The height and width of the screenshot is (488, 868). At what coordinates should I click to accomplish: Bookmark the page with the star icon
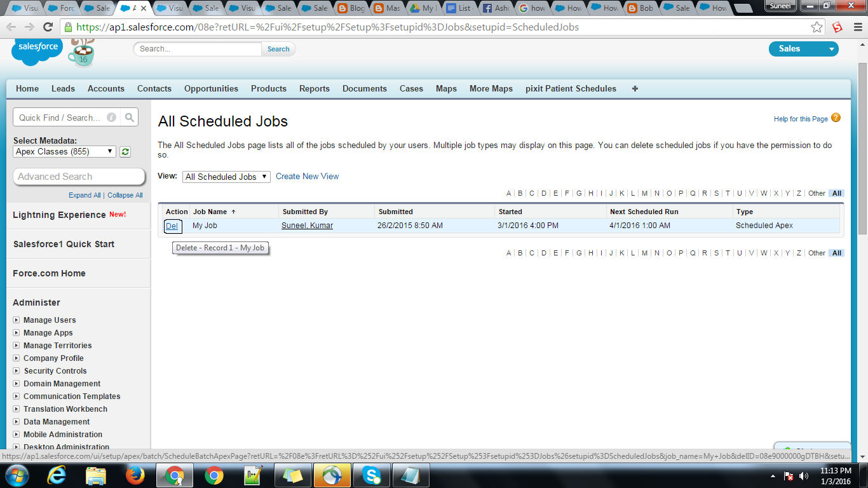point(817,27)
